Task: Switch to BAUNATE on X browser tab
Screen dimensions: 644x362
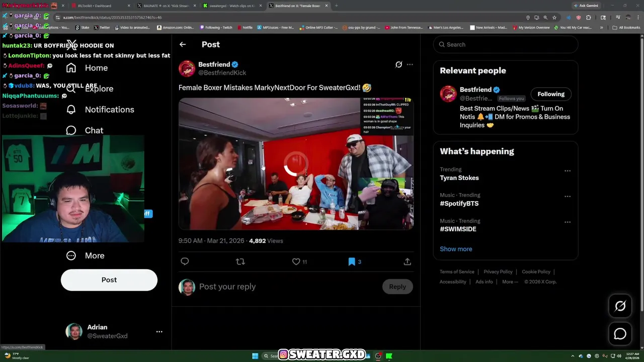Action: click(x=165, y=6)
